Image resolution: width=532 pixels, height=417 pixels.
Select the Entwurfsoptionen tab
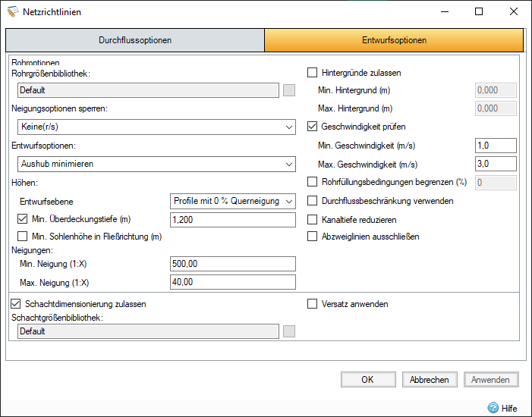click(x=394, y=40)
